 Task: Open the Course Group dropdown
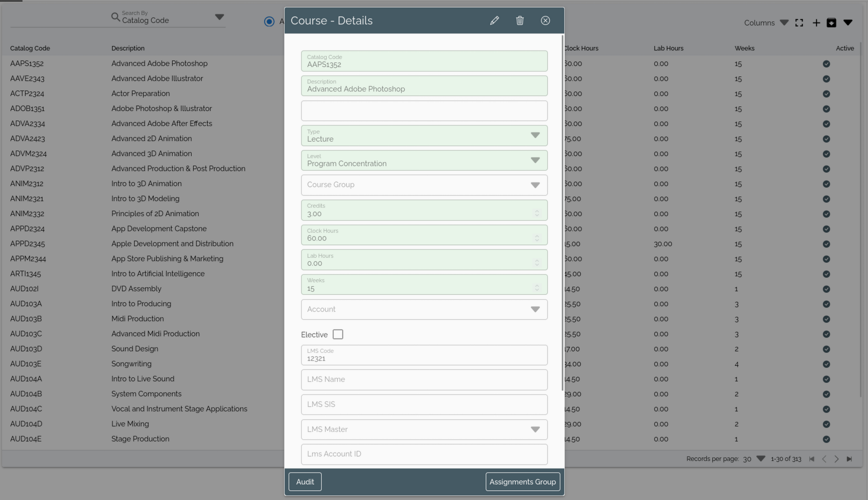535,185
